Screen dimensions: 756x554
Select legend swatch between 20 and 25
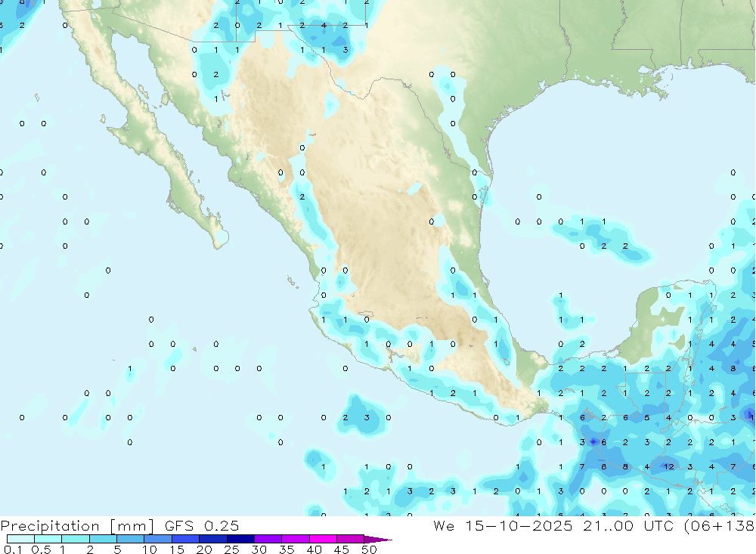pyautogui.click(x=213, y=539)
